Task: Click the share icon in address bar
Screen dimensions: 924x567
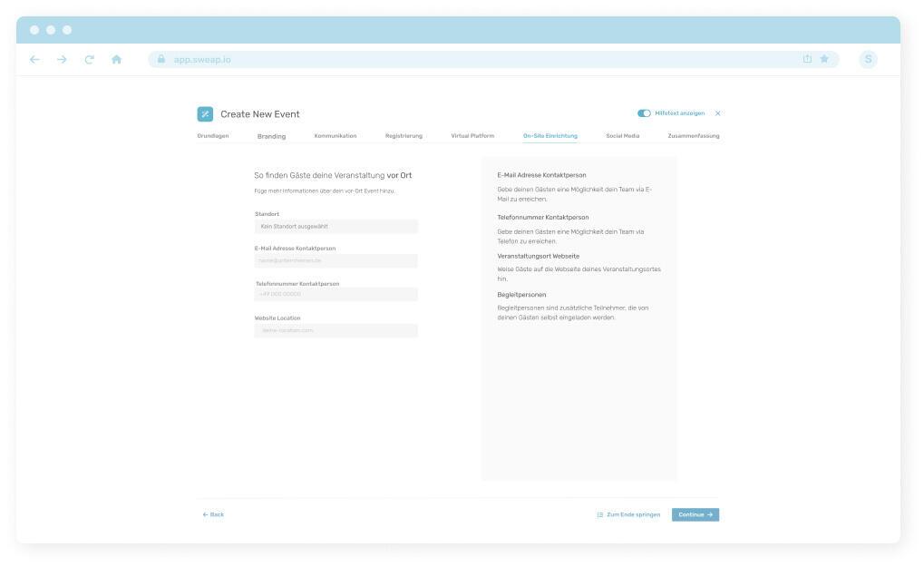Action: (x=807, y=60)
